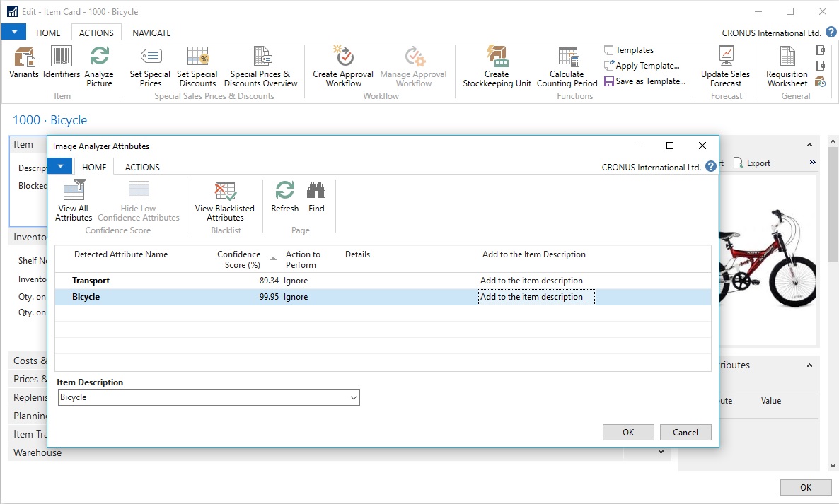
Task: Switch to the NAVIGATE ribbon tab
Action: coord(151,33)
